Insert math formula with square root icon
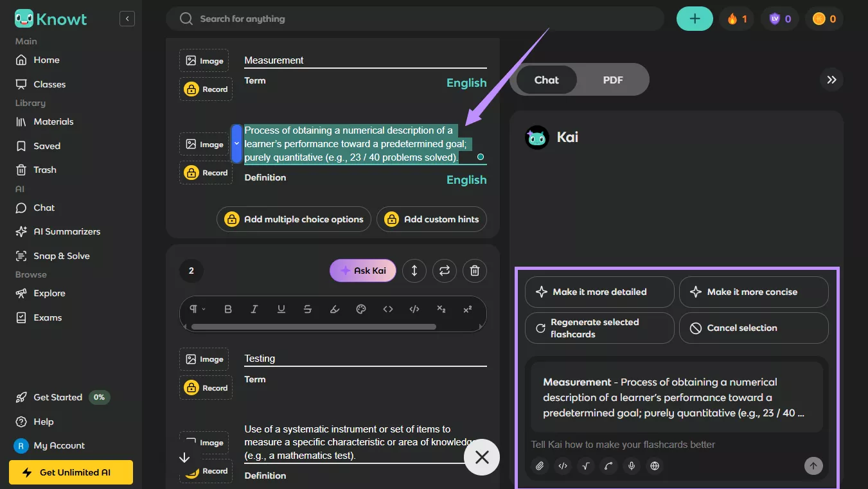 pos(585,466)
